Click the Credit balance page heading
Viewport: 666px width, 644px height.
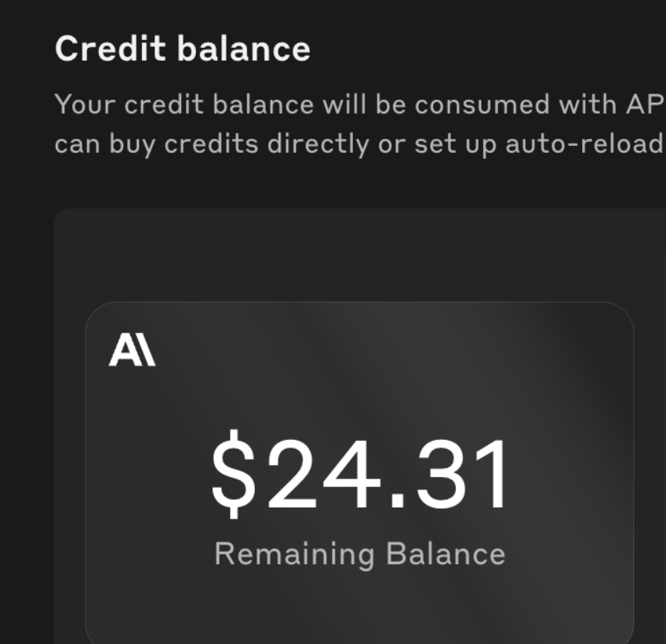click(x=183, y=49)
